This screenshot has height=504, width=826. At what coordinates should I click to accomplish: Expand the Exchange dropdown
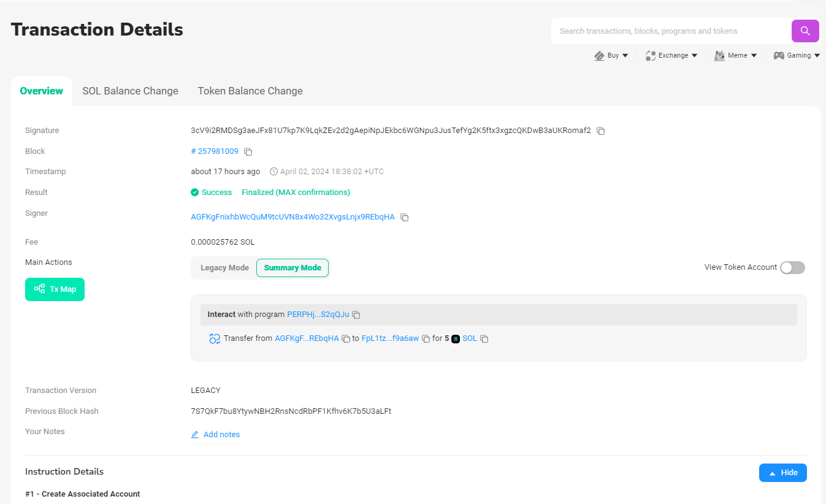671,55
